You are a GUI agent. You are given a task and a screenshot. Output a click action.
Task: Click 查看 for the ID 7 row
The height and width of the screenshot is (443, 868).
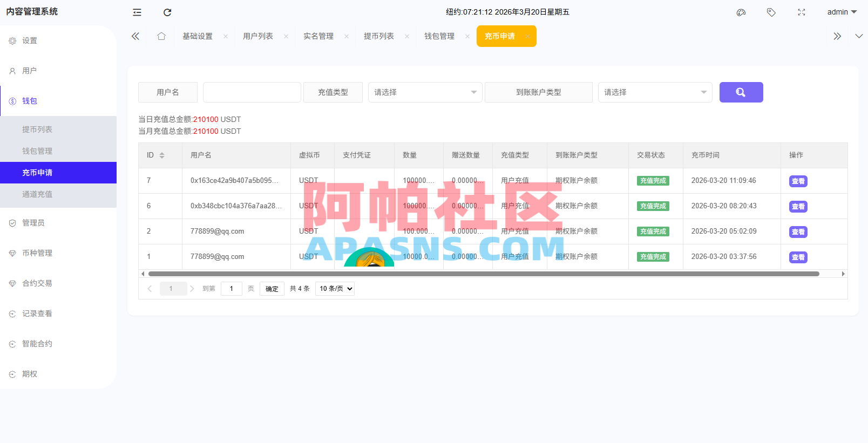point(798,181)
